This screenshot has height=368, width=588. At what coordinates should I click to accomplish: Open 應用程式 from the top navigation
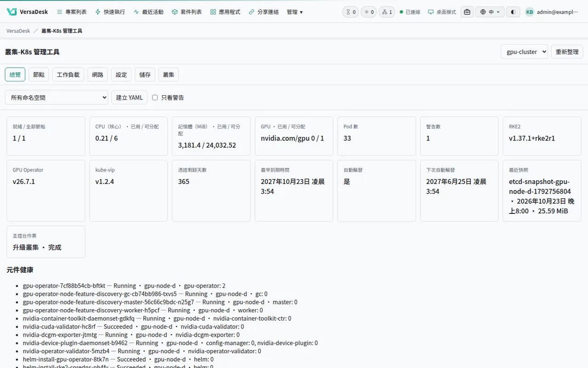(x=225, y=12)
